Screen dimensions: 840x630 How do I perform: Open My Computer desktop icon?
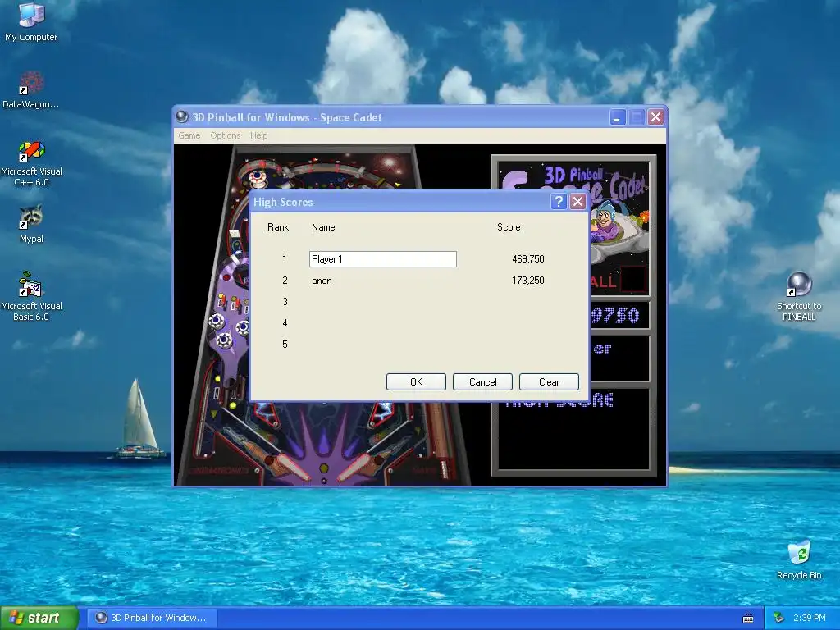(x=31, y=21)
